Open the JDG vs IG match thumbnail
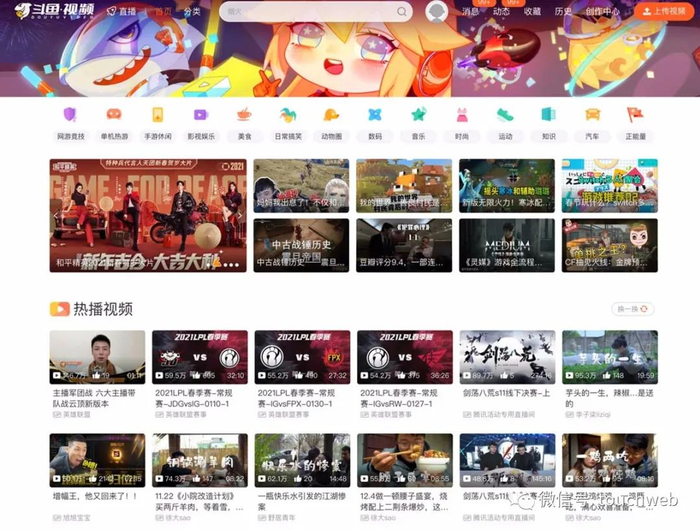700x530 pixels. pos(200,357)
